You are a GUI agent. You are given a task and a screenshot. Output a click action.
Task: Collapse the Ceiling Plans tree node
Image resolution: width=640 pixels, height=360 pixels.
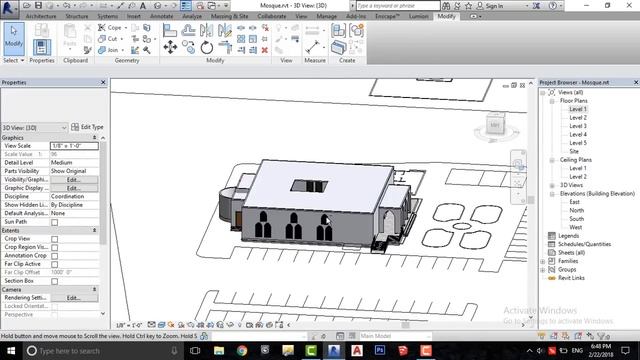pyautogui.click(x=552, y=160)
